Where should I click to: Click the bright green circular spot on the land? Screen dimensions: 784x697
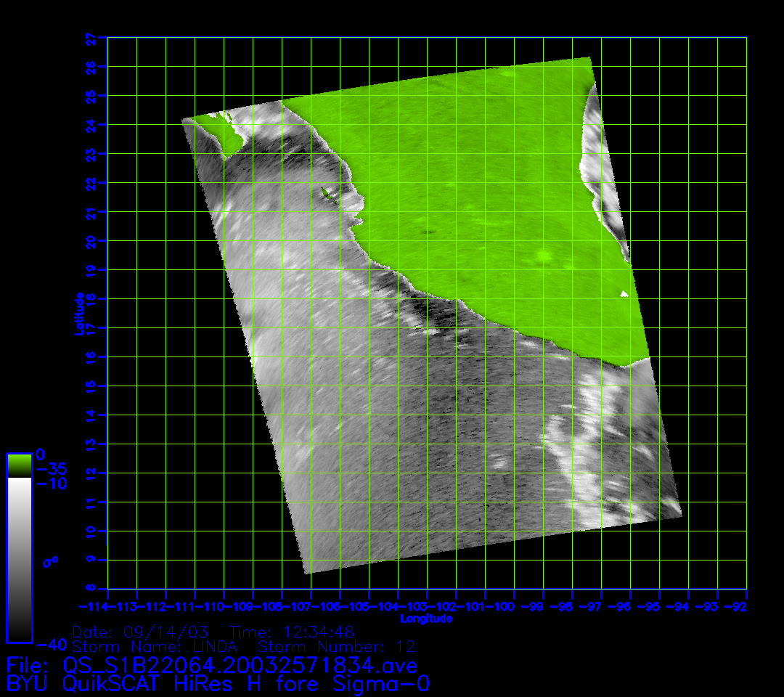click(543, 256)
